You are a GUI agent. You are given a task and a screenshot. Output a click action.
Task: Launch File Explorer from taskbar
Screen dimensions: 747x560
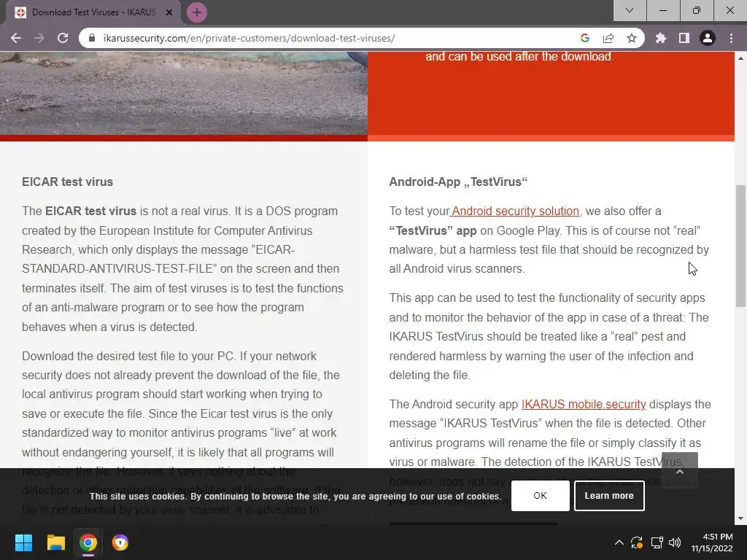click(x=55, y=542)
